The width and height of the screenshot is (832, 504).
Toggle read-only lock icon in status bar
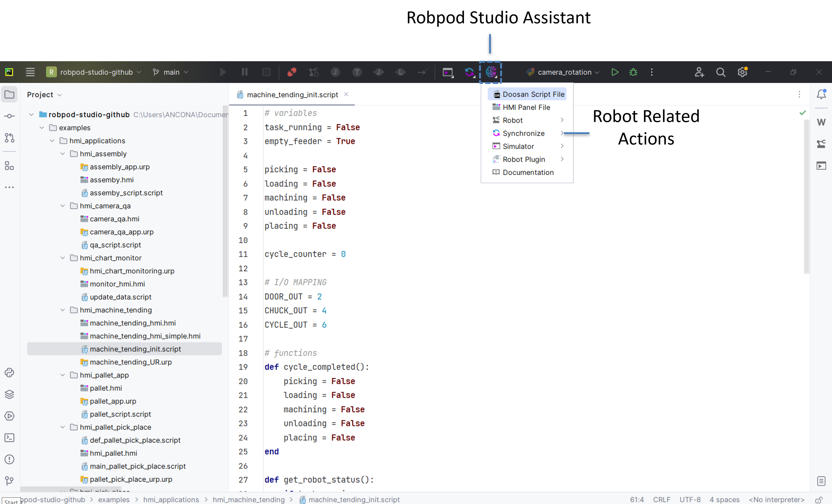click(x=818, y=500)
